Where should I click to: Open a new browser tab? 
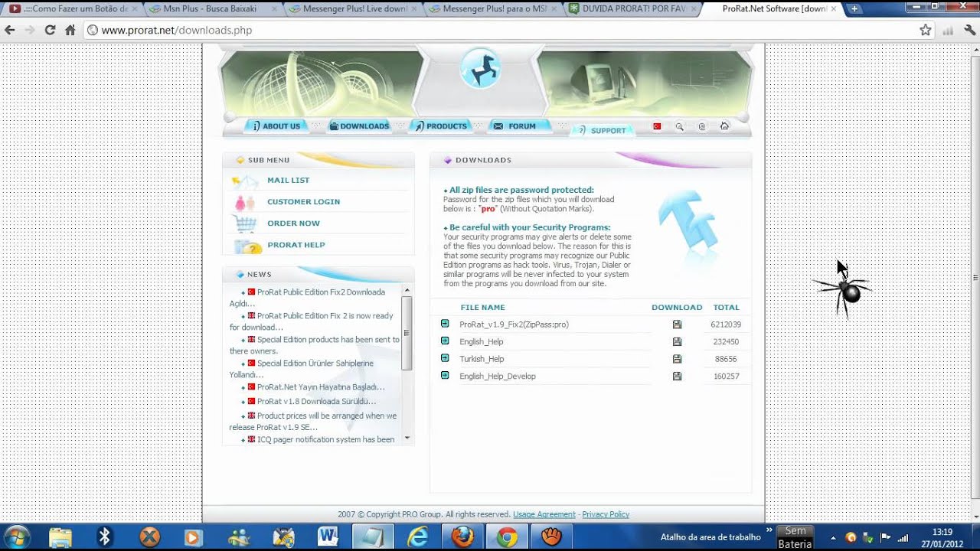coord(854,9)
